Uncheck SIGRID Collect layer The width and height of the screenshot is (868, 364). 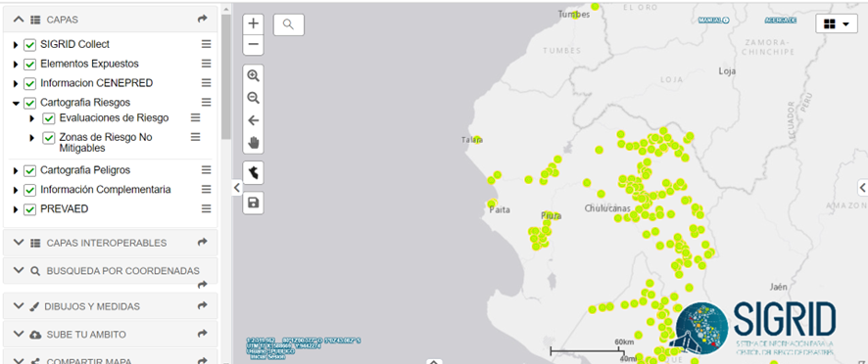(x=30, y=45)
